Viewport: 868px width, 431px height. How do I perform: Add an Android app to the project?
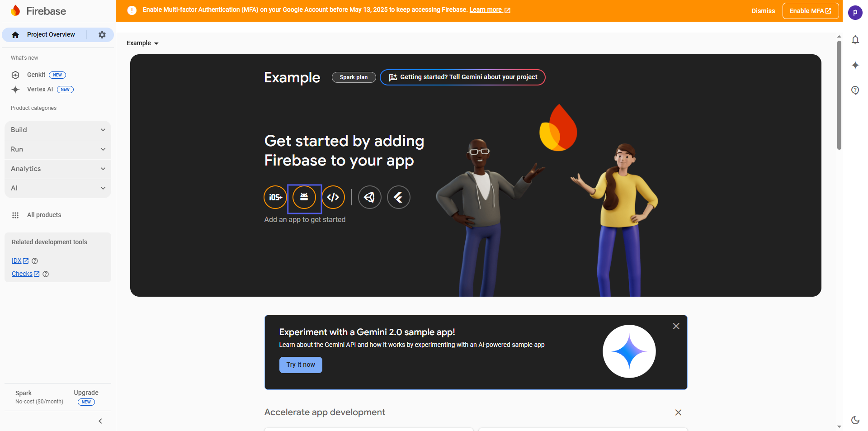coord(304,197)
